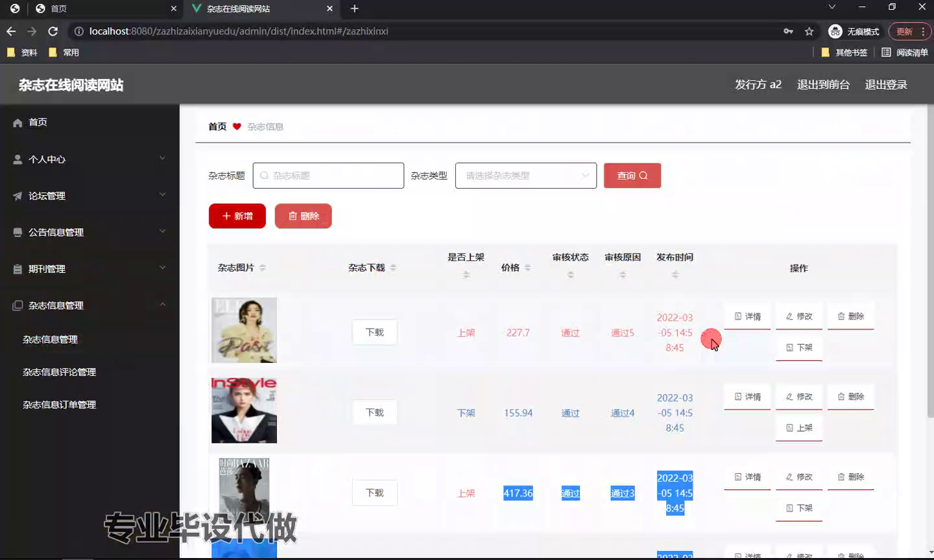Go to 退出到前台 in the header
The height and width of the screenshot is (560, 934).
tap(823, 85)
